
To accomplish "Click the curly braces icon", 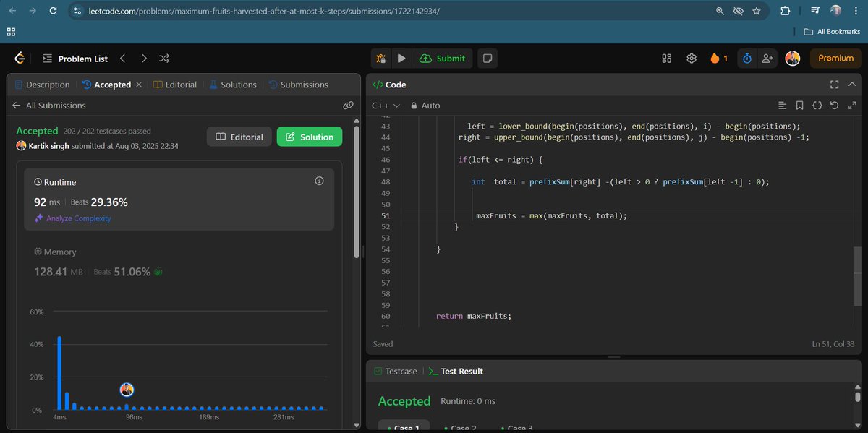I will [817, 106].
